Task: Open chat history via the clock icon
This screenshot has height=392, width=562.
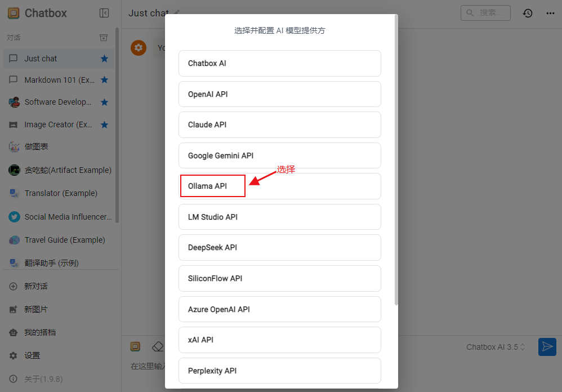Action: (528, 12)
